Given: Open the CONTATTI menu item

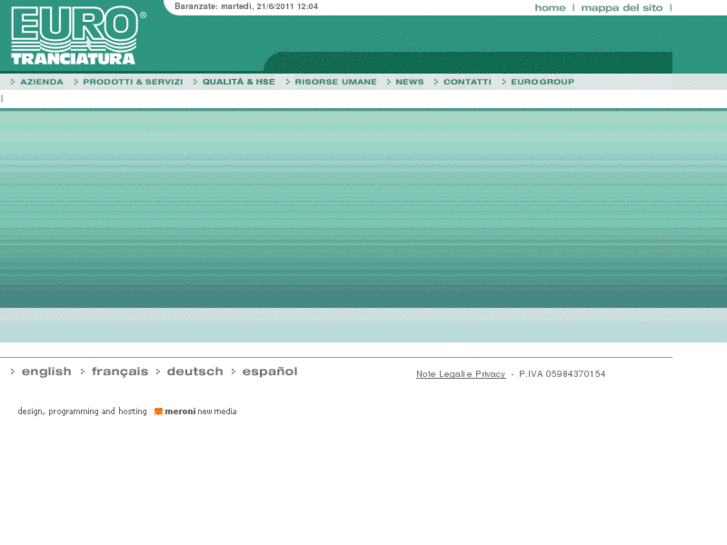Looking at the screenshot, I should [467, 82].
